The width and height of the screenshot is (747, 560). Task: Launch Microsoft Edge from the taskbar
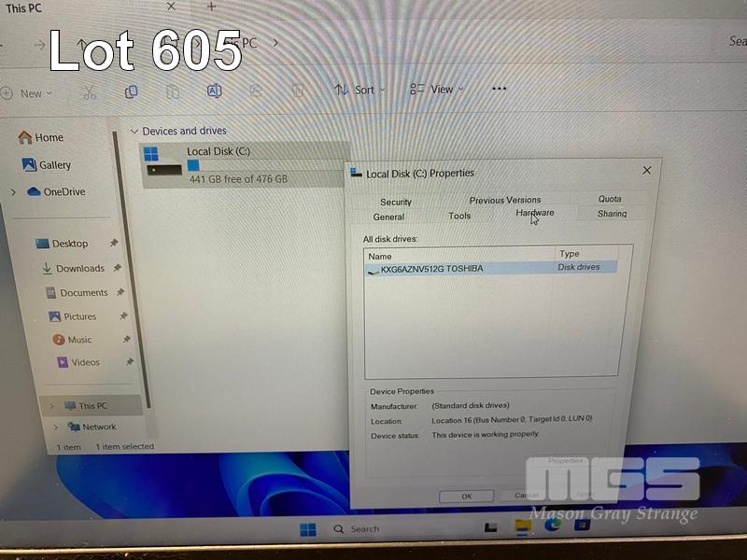pos(553,526)
